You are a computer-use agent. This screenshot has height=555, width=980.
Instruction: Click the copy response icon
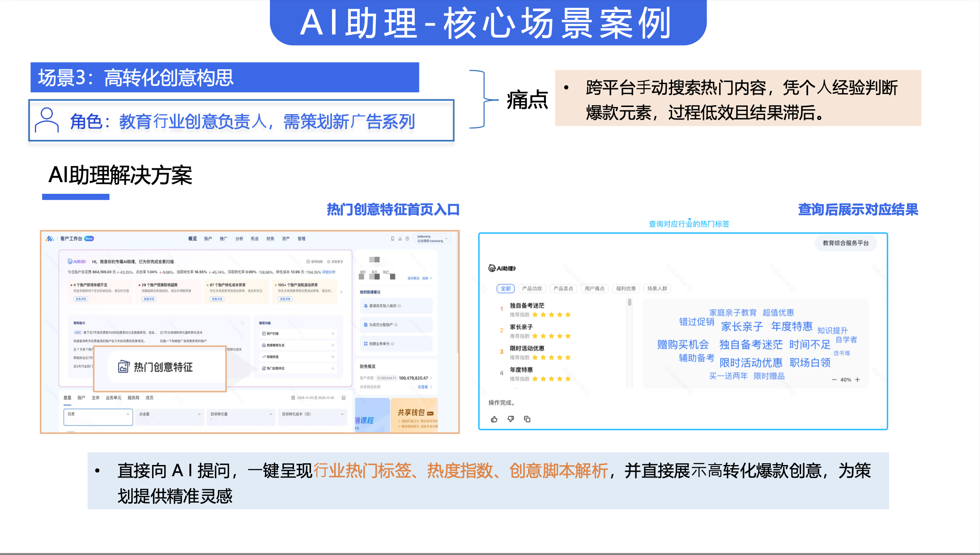(527, 419)
